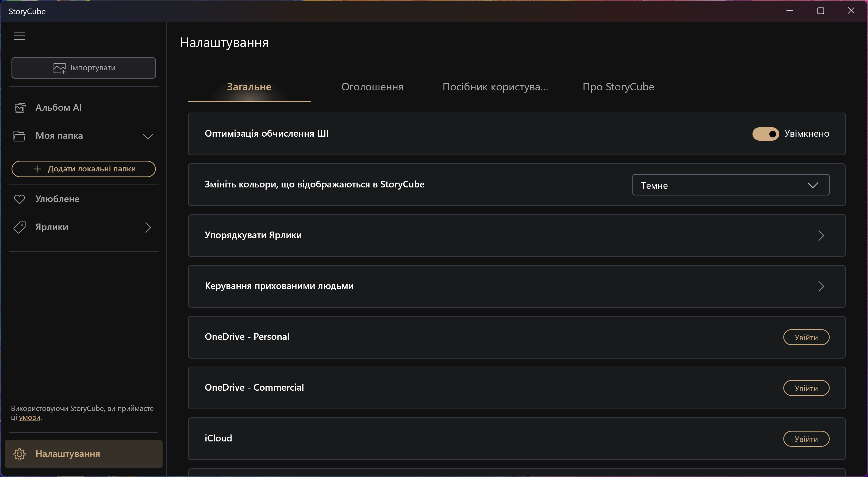Open the умови terms link
The width and height of the screenshot is (868, 477).
click(x=29, y=417)
